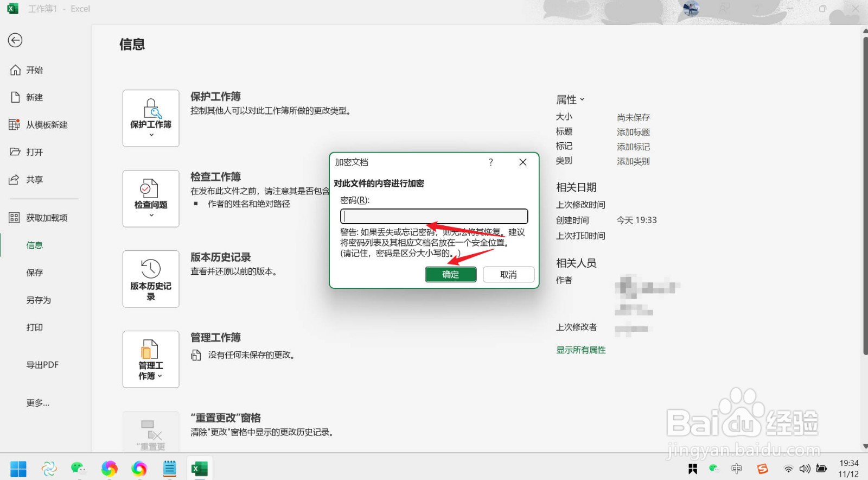Screen dimensions: 868x480
Task: Click the blank page icon beside 新建
Action: tap(15, 97)
